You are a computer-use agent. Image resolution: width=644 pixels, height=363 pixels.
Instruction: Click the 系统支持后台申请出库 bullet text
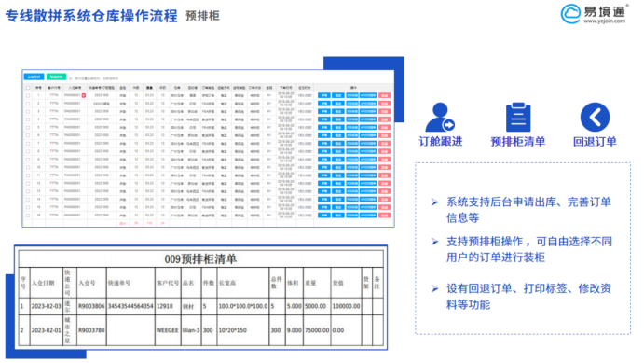click(x=528, y=210)
